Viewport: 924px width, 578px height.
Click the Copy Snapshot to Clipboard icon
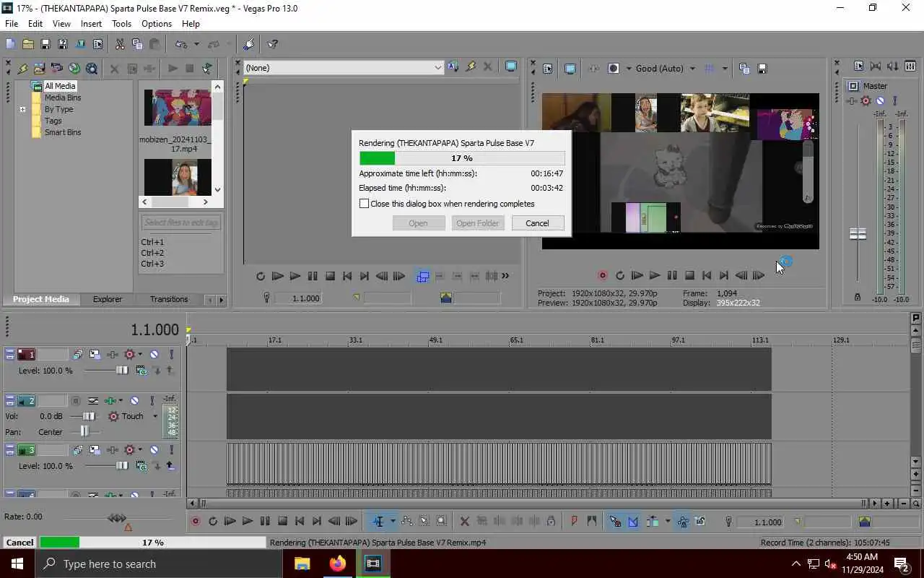[744, 69]
